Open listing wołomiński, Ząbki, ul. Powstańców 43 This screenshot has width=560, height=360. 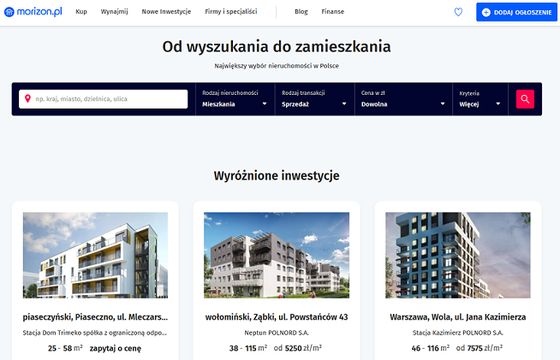click(276, 317)
